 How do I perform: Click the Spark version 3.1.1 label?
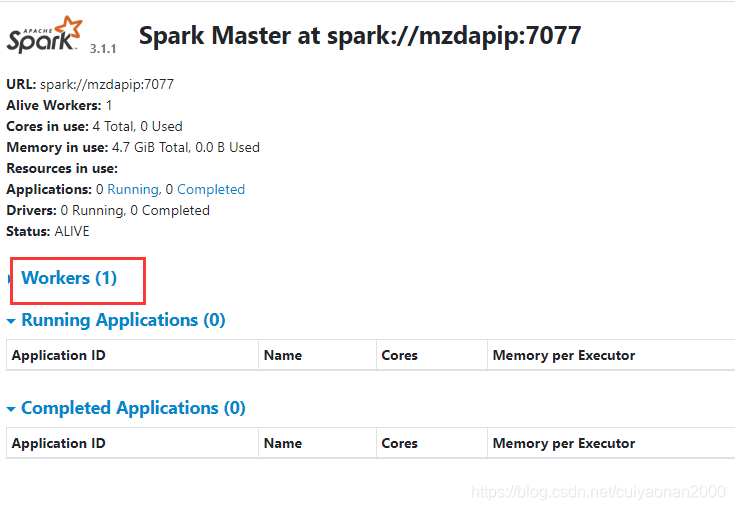click(x=103, y=49)
